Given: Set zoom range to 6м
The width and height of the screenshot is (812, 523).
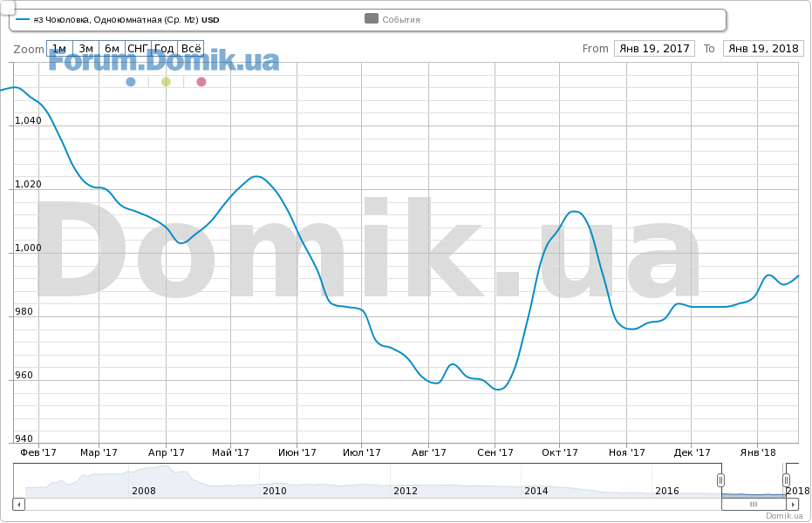Looking at the screenshot, I should click(x=112, y=49).
